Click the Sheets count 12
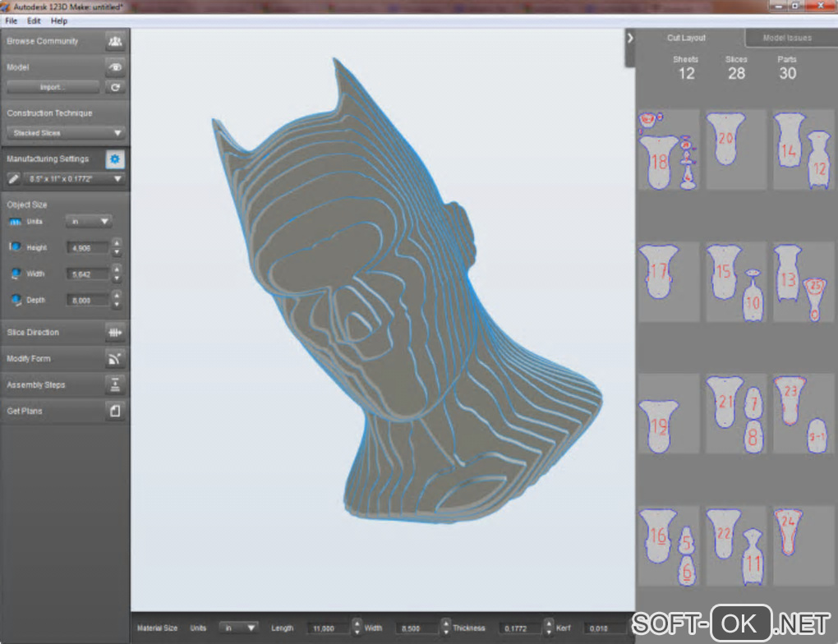The image size is (838, 644). (x=686, y=73)
